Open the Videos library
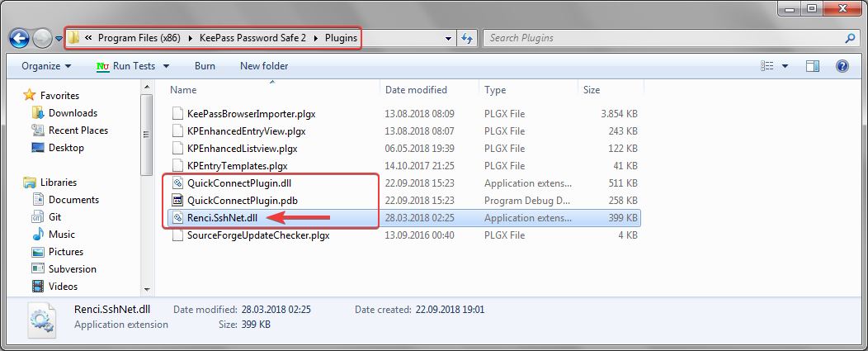Viewport: 868px width, 351px height. 63,287
